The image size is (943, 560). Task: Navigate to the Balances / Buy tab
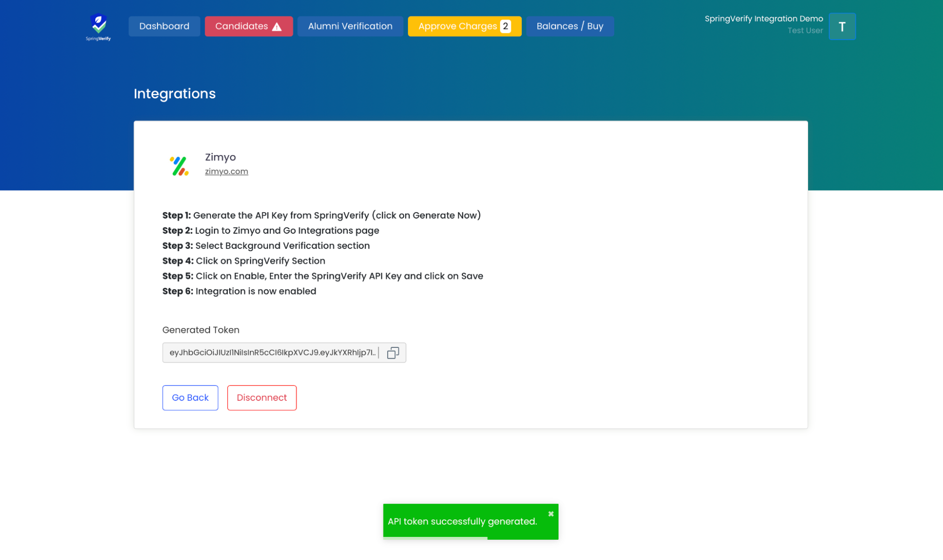[569, 26]
